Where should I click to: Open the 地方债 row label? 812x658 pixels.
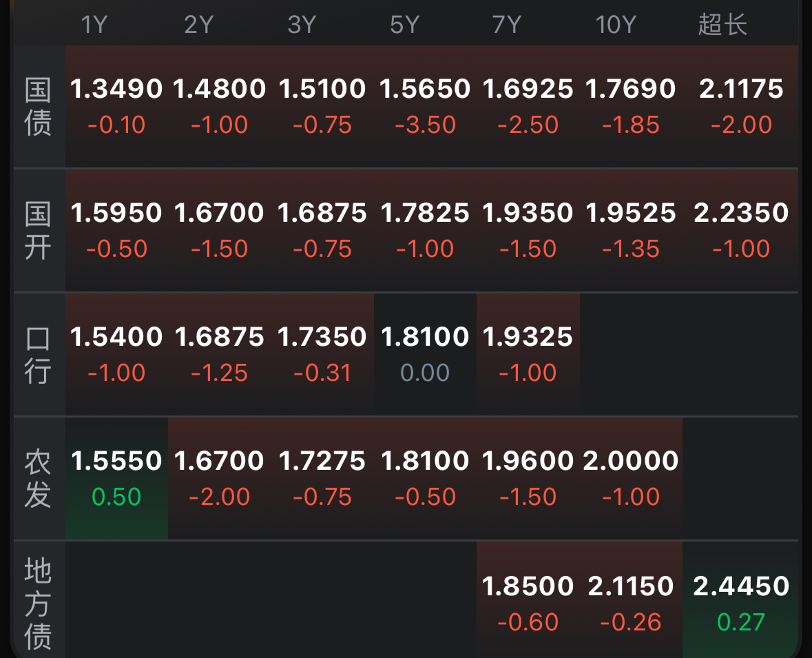39,604
